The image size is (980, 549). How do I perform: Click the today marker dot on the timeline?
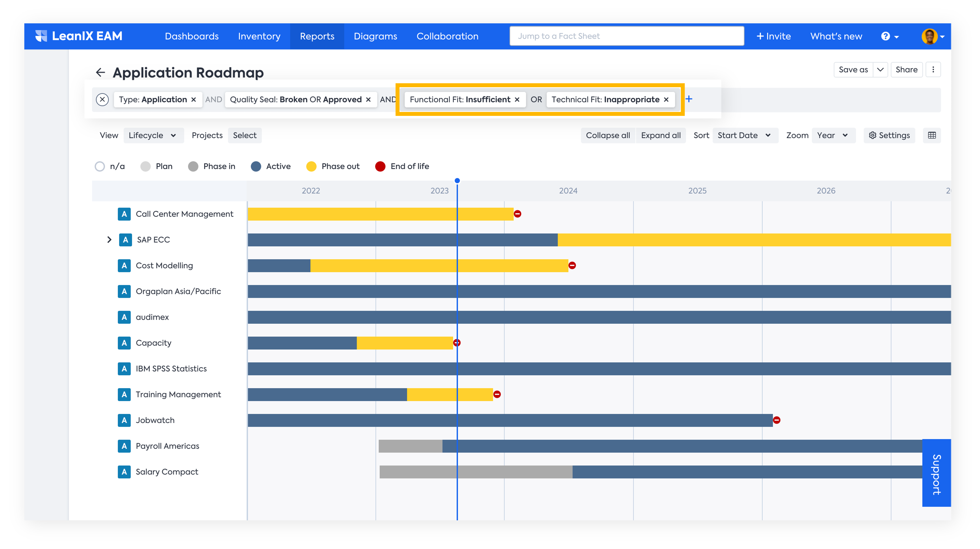pos(457,181)
